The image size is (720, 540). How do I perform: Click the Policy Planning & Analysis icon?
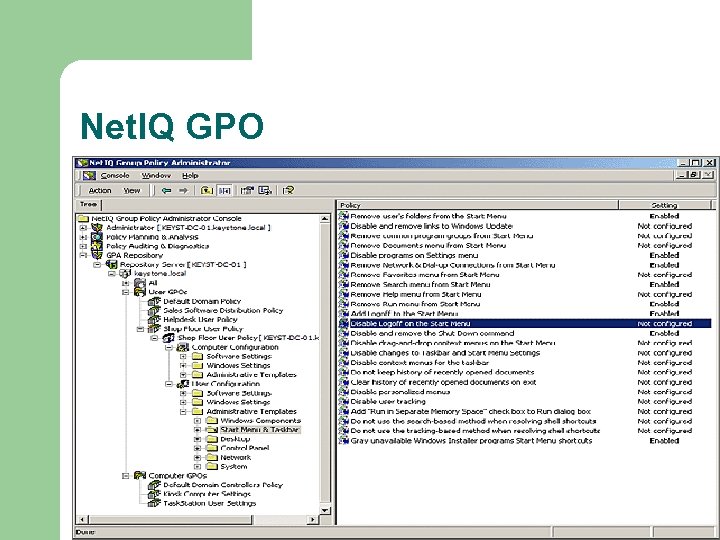[x=97, y=237]
